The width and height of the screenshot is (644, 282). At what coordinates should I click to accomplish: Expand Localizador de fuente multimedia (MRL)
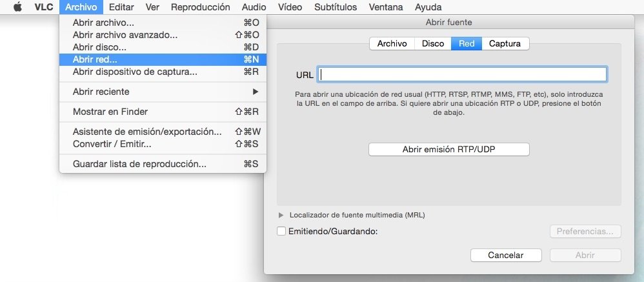281,215
